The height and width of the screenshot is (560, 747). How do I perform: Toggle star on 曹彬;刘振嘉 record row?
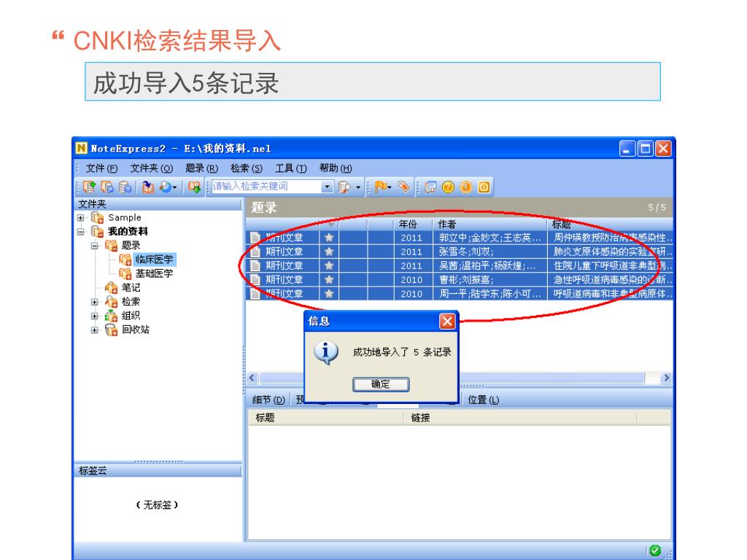329,279
